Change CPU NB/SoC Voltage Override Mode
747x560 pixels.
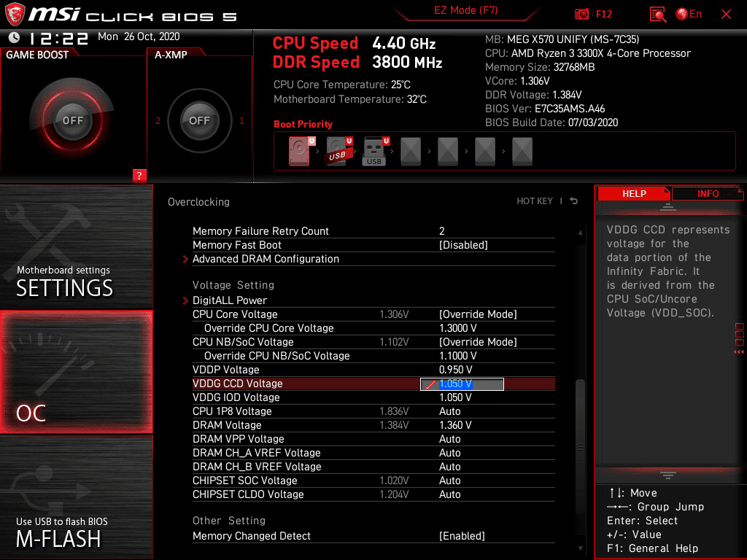click(478, 342)
